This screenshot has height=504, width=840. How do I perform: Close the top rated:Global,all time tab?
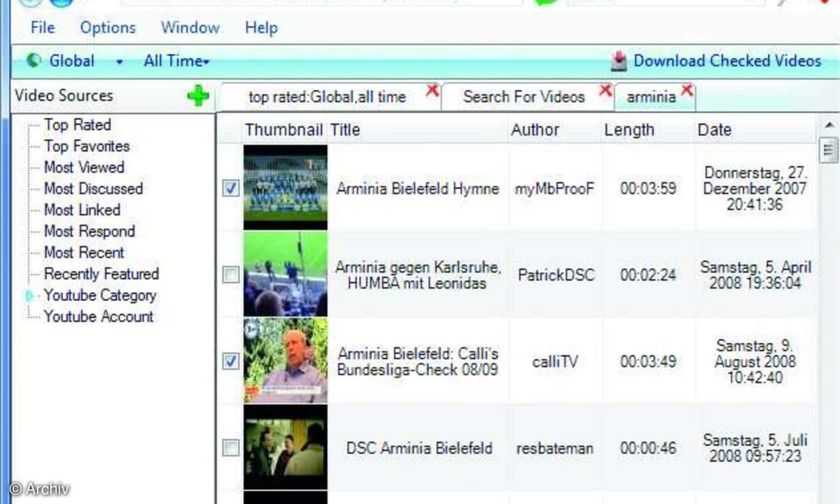433,90
